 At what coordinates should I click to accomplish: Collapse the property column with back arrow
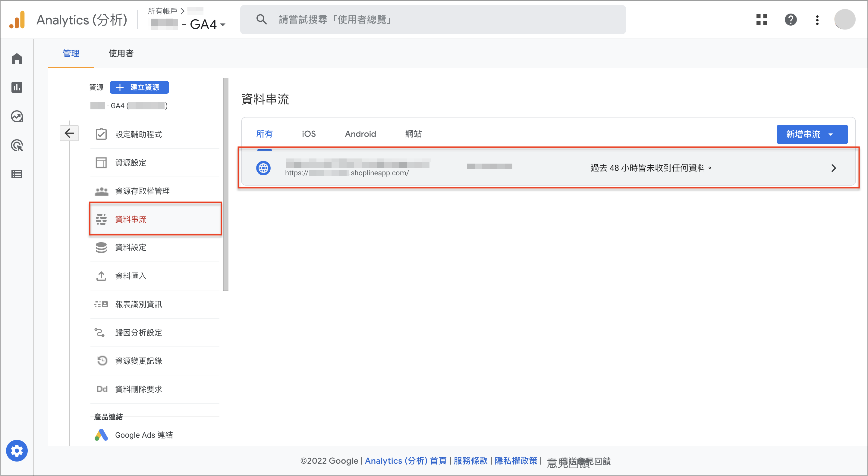point(69,133)
